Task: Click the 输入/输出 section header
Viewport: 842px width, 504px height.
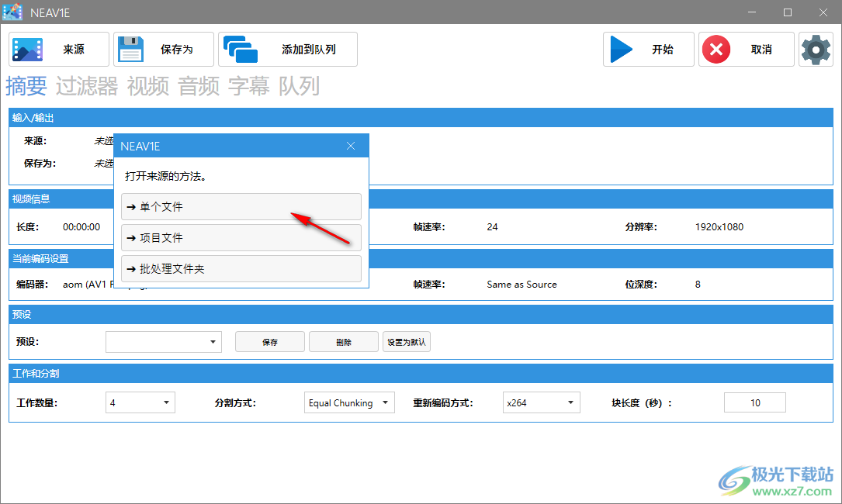Action: coord(421,118)
